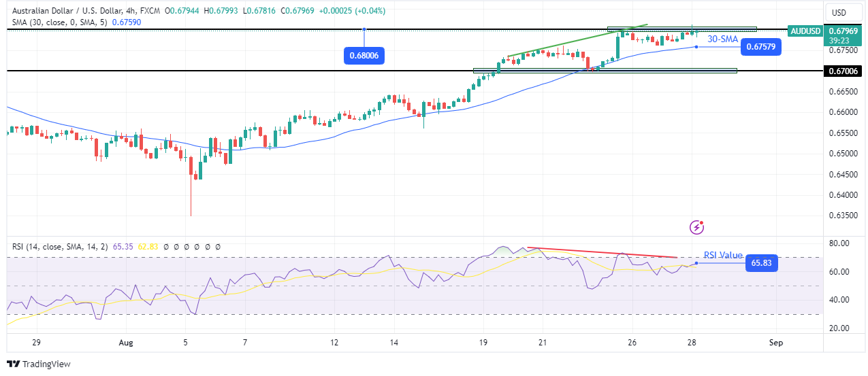The height and width of the screenshot is (376, 868).
Task: Click the 0.66500 price axis value
Action: click(x=842, y=91)
